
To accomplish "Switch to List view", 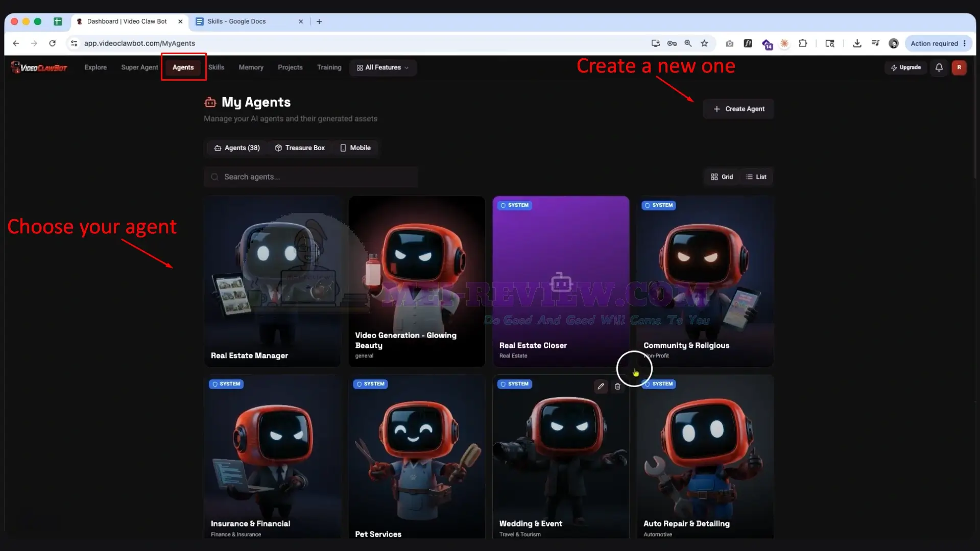I will pyautogui.click(x=756, y=177).
